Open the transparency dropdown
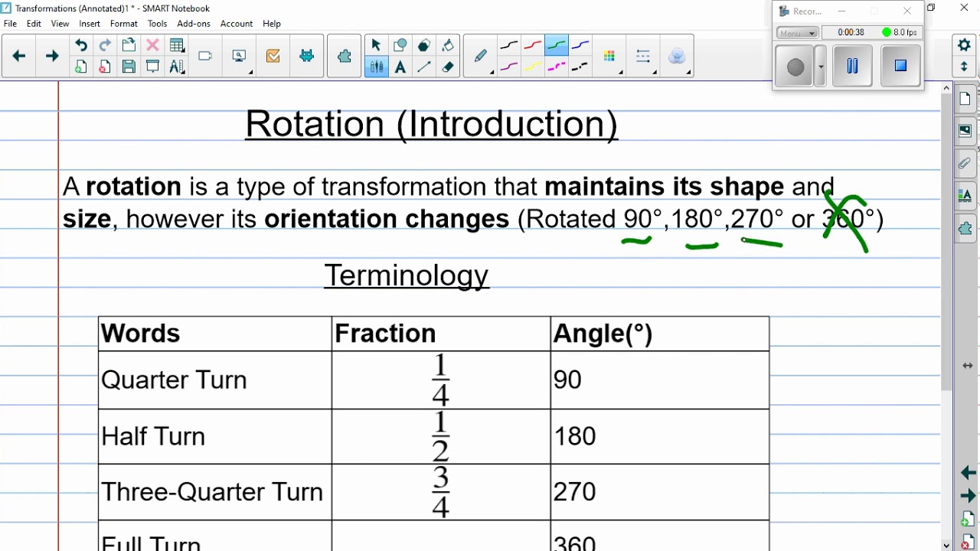980x551 pixels. pos(678,57)
